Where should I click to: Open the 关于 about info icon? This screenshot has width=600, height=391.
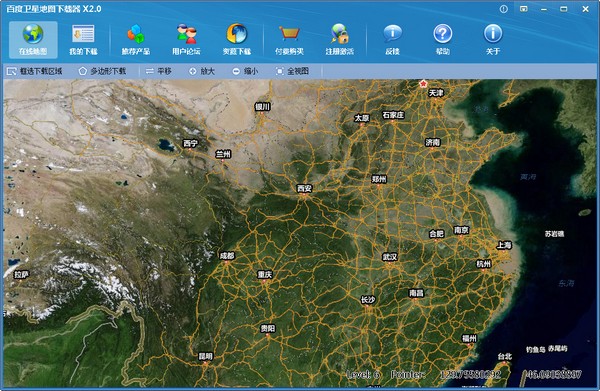pos(493,40)
